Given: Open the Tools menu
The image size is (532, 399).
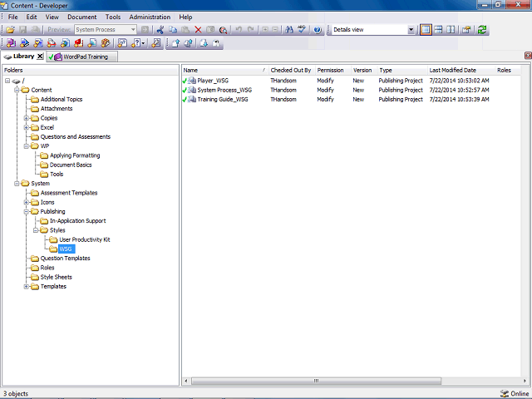Looking at the screenshot, I should click(x=113, y=17).
